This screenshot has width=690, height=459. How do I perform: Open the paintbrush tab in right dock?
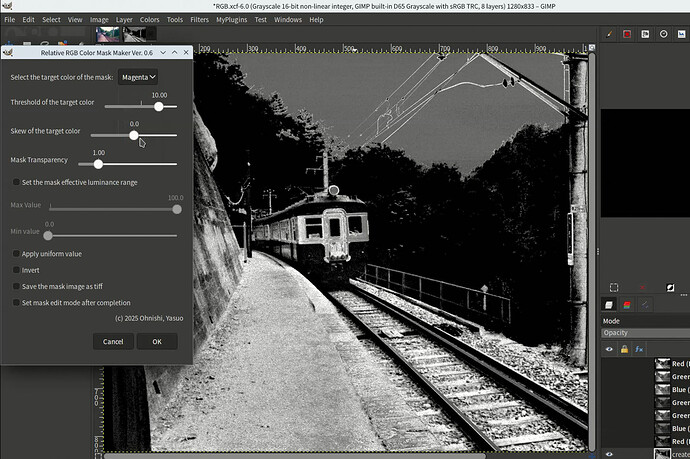pos(609,34)
